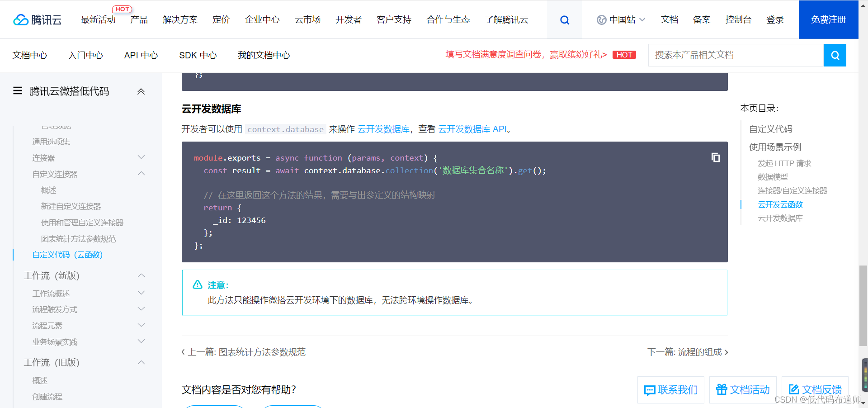868x408 pixels.
Task: Jump to 连接器/自定义连接器 in page contents
Action: coord(793,190)
